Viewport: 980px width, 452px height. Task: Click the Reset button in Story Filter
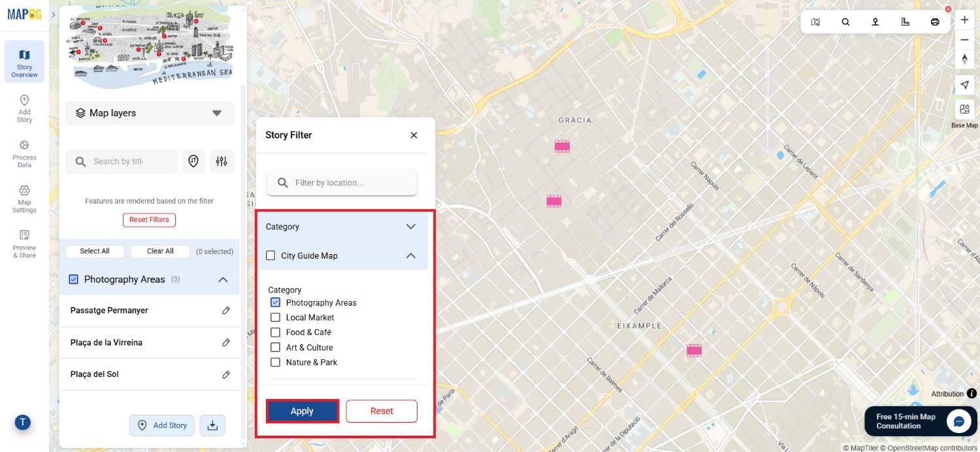click(382, 411)
